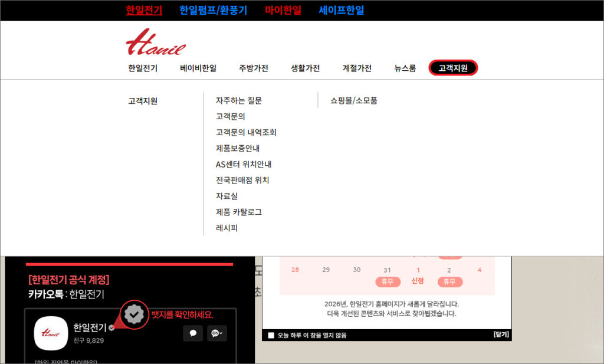Open the KakaoTalk channel add dropdown

216,333
